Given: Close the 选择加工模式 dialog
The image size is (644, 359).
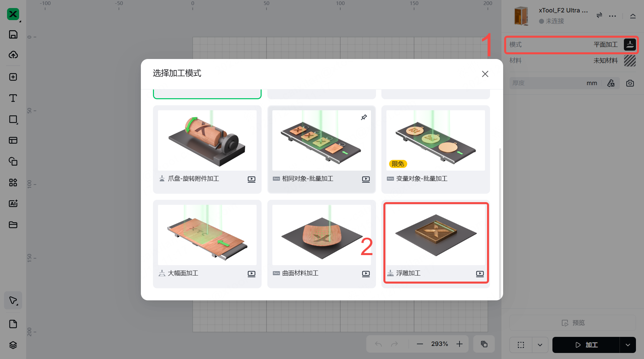Looking at the screenshot, I should click(485, 74).
